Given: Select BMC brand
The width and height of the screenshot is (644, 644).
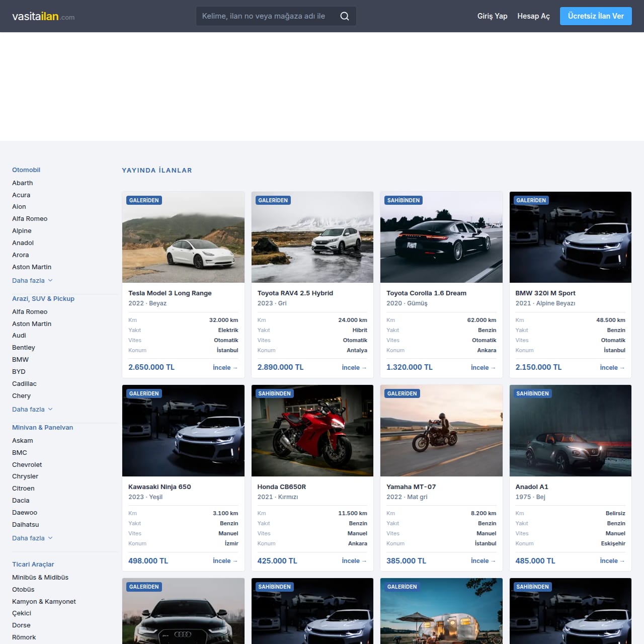Looking at the screenshot, I should (20, 453).
